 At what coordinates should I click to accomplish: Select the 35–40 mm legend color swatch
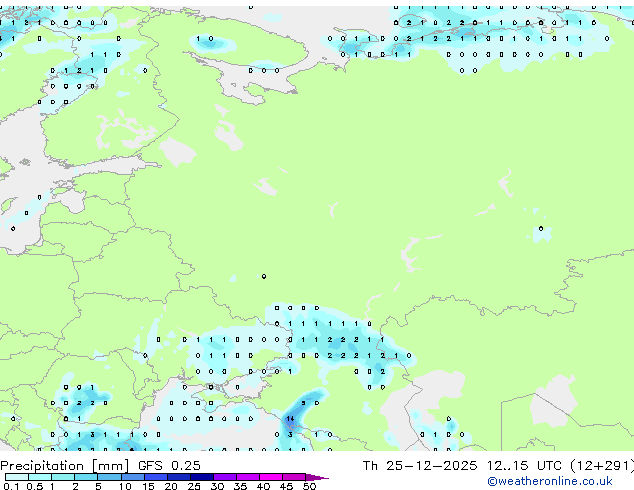[248, 477]
